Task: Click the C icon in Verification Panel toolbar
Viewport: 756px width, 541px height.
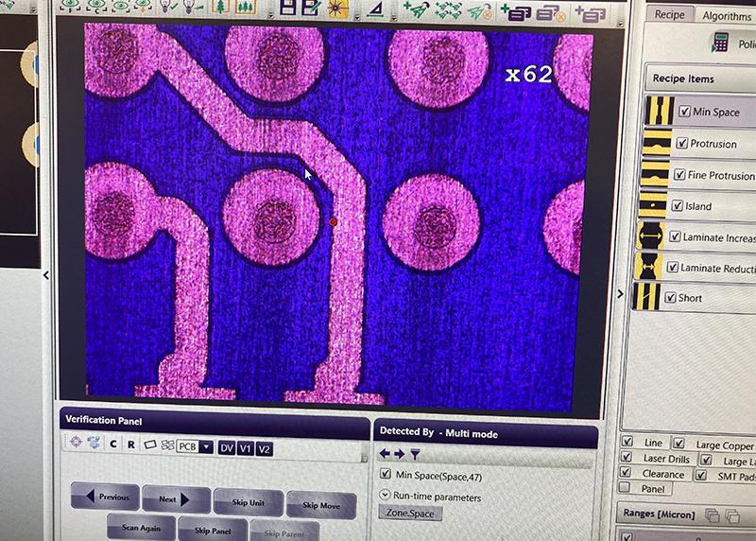Action: pos(113,444)
